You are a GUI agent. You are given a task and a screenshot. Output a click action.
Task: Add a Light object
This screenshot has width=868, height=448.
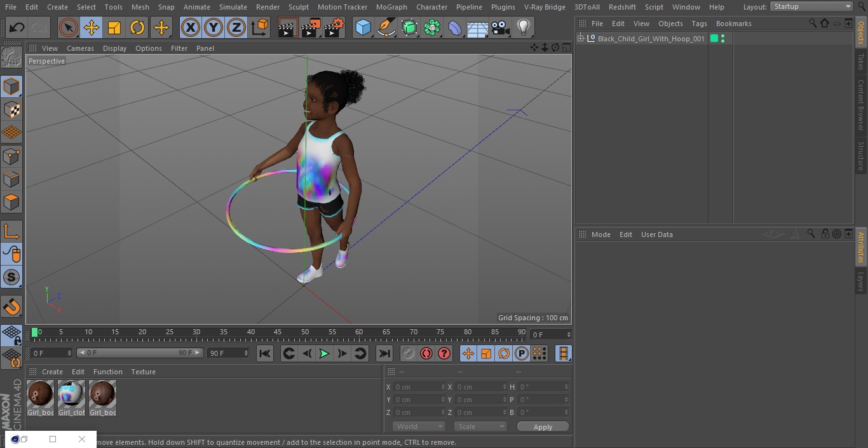tap(524, 28)
